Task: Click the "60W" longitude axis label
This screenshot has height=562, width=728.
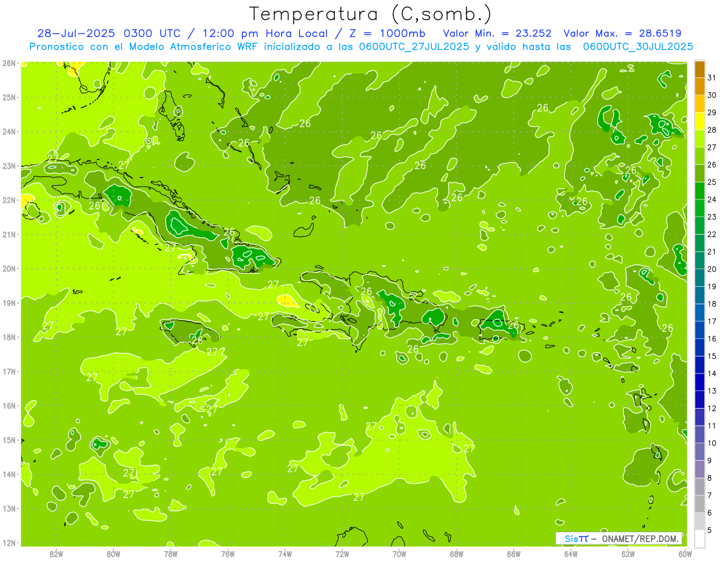Action: pos(685,554)
